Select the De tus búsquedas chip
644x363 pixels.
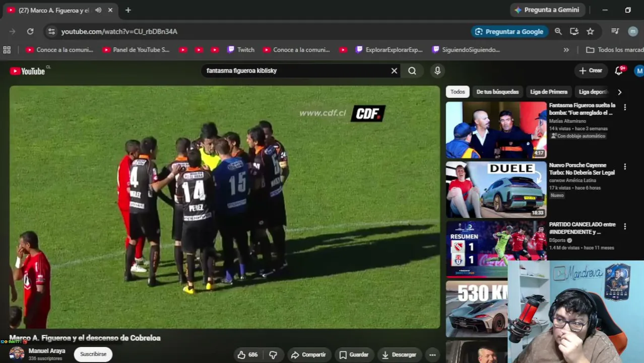[x=497, y=92]
